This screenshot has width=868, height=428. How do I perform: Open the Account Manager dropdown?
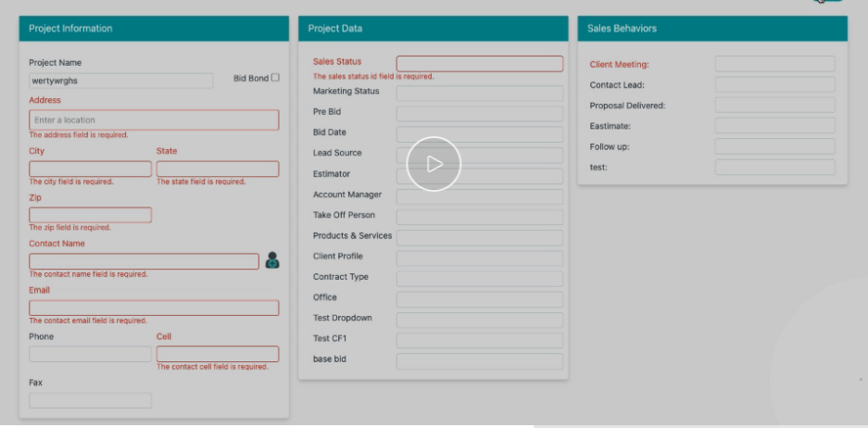pos(480,196)
